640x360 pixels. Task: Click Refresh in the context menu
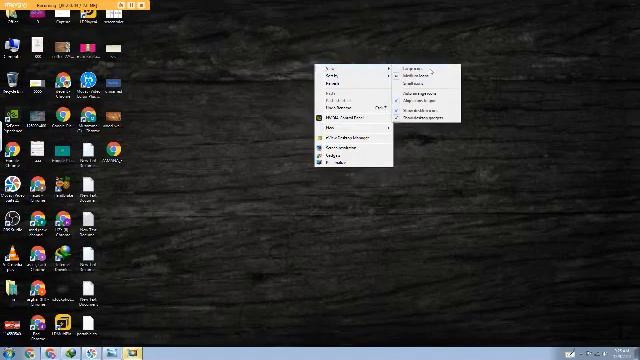click(x=353, y=84)
